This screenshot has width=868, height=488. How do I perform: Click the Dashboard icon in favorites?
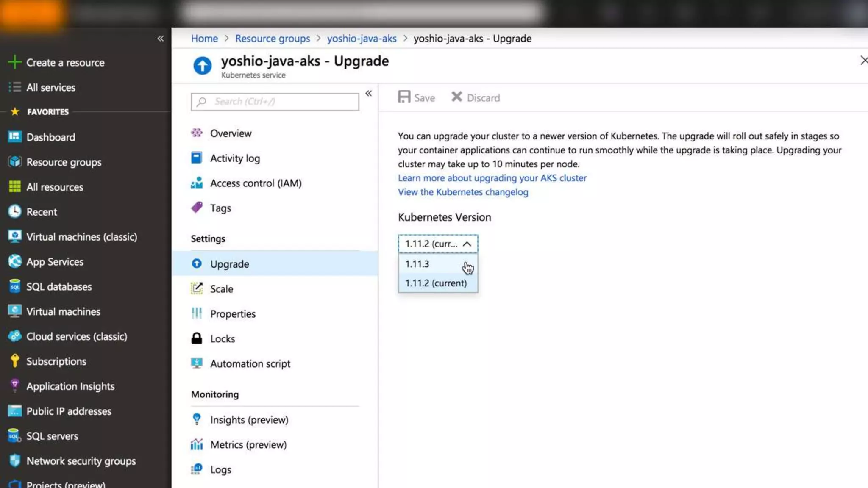tap(14, 137)
